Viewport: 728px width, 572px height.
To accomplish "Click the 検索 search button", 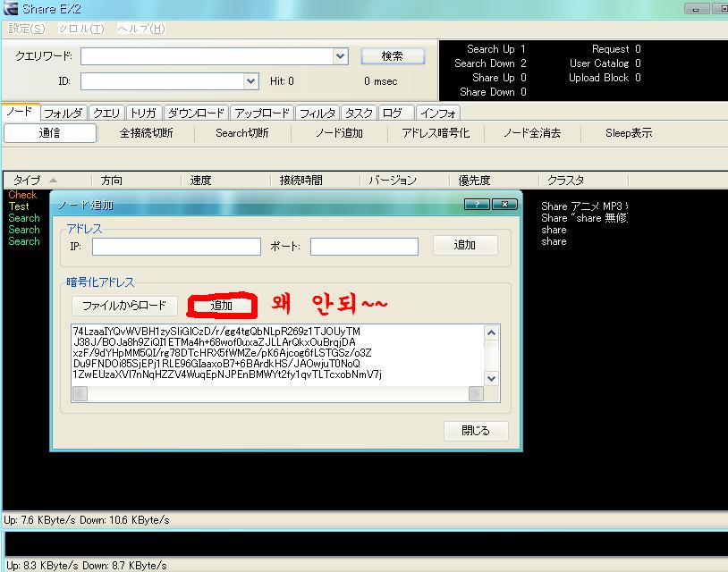I will 393,56.
